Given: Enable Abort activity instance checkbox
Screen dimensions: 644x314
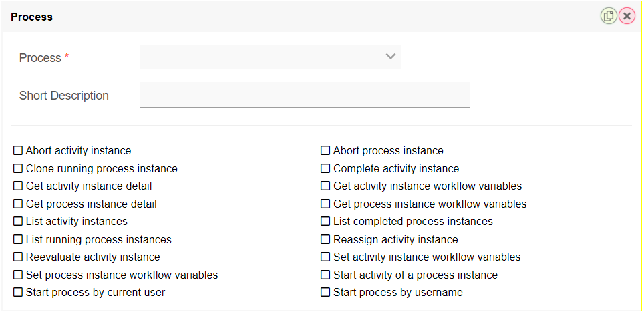Looking at the screenshot, I should pyautogui.click(x=18, y=151).
